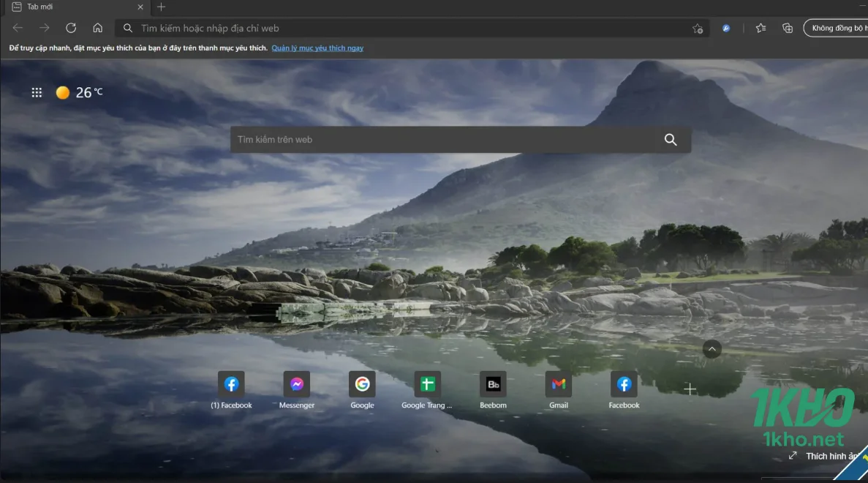Click the web search magnifier button
The height and width of the screenshot is (483, 868).
coord(671,140)
